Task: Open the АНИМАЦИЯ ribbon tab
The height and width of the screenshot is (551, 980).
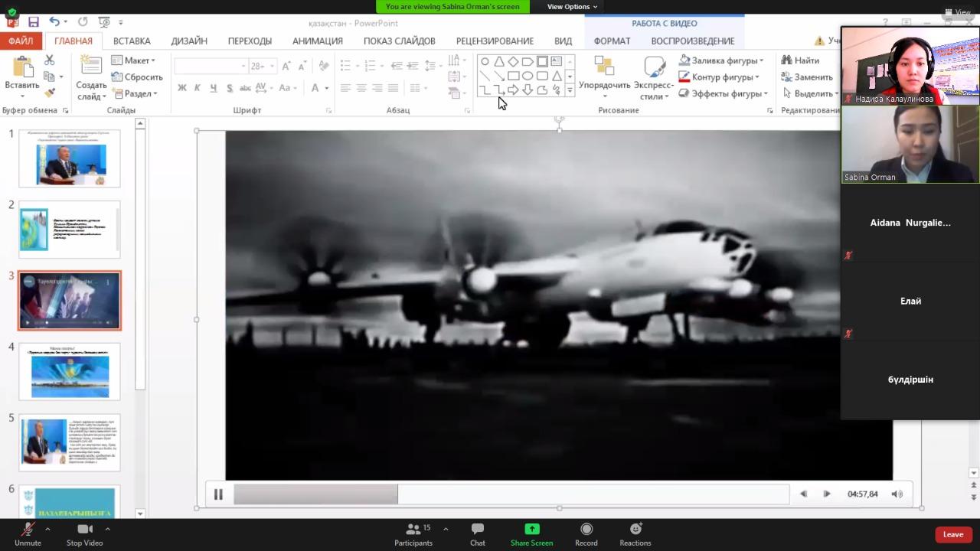Action: click(x=317, y=41)
